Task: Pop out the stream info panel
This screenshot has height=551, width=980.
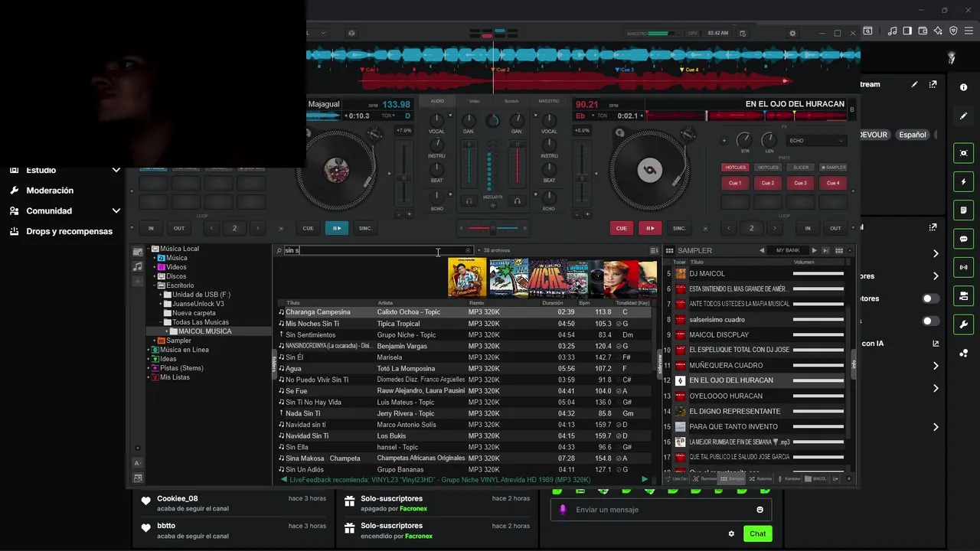Action: coord(933,84)
